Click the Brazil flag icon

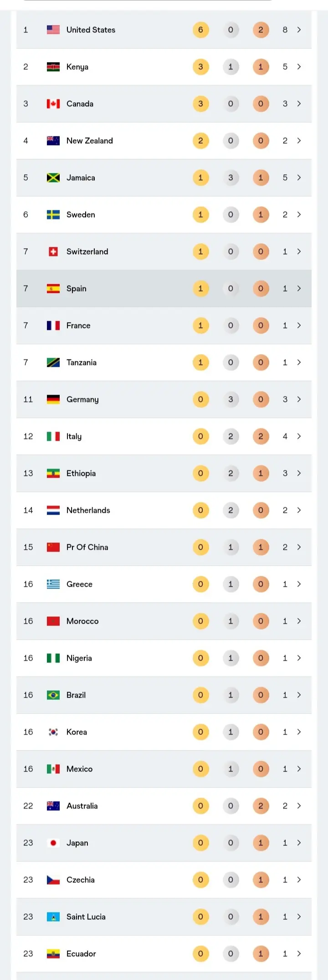53,695
